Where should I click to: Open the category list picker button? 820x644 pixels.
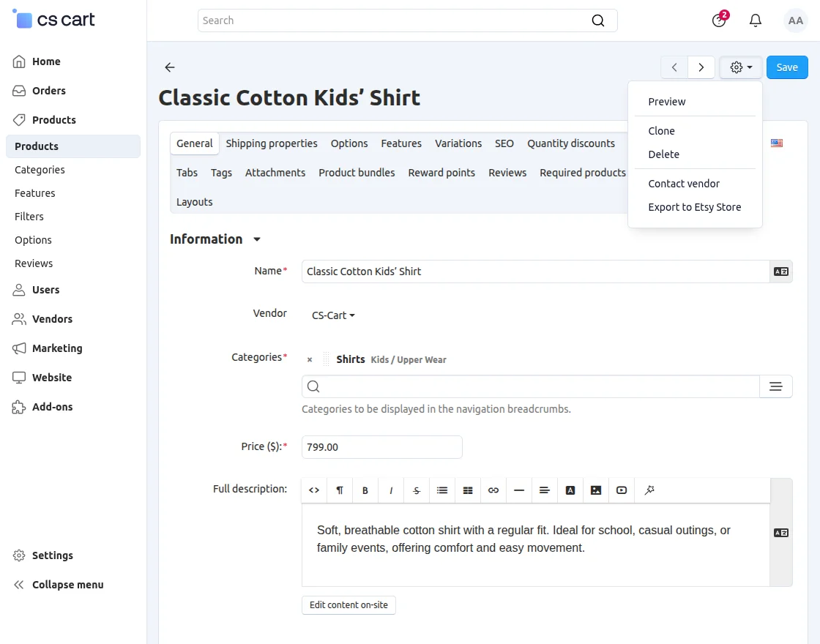pos(775,386)
